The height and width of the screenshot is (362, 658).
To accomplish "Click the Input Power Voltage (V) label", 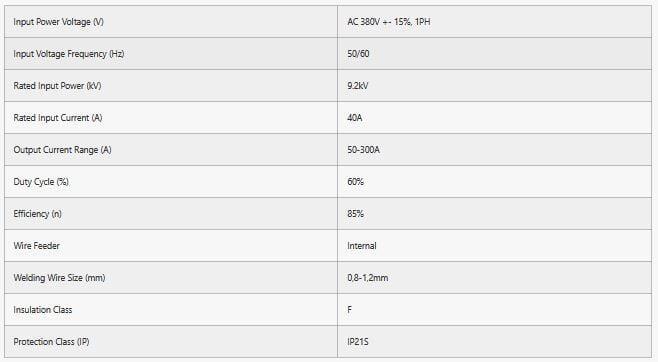I will (x=58, y=22).
